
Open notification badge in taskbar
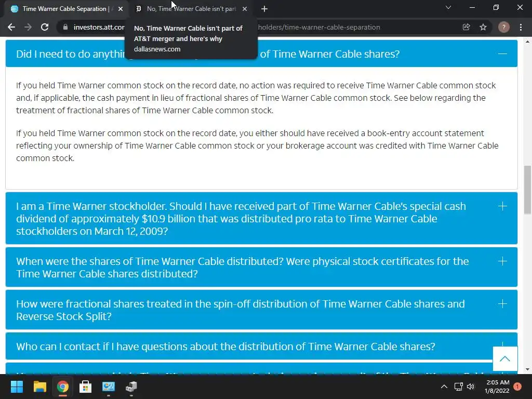click(x=517, y=387)
